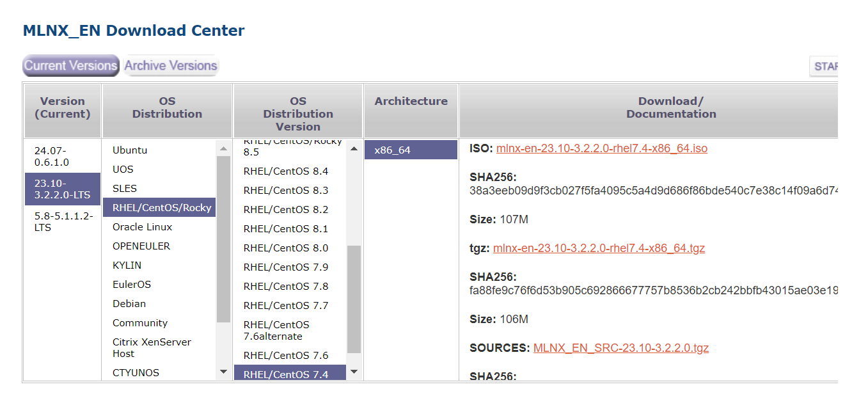Click the OS Distribution Version scrollbar thumb
868x396 pixels.
(x=354, y=299)
